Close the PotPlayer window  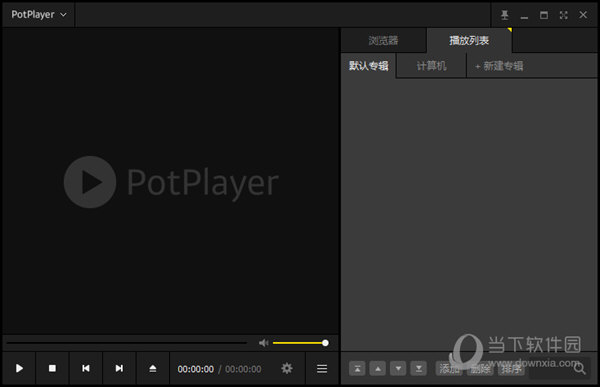[583, 15]
